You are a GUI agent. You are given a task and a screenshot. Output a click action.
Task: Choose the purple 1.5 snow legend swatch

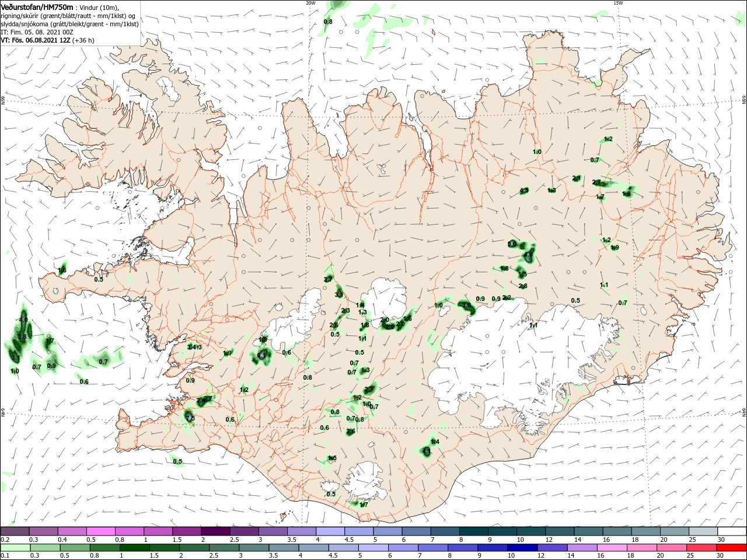[187, 531]
